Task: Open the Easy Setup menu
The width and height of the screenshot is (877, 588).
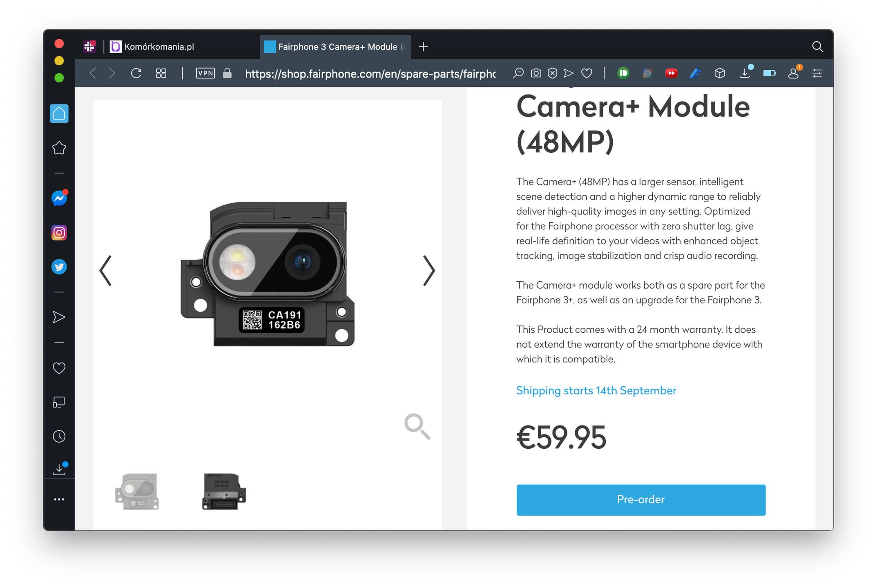Action: pos(817,73)
